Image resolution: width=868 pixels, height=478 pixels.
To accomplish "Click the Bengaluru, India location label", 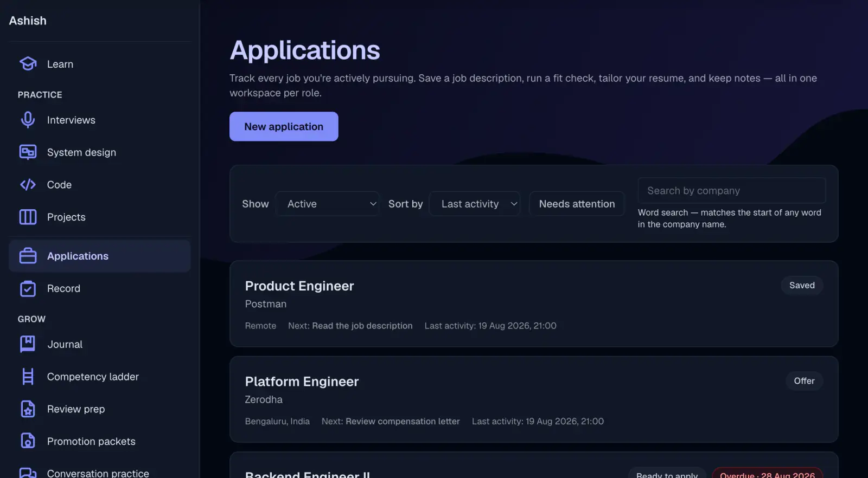I will click(x=277, y=421).
